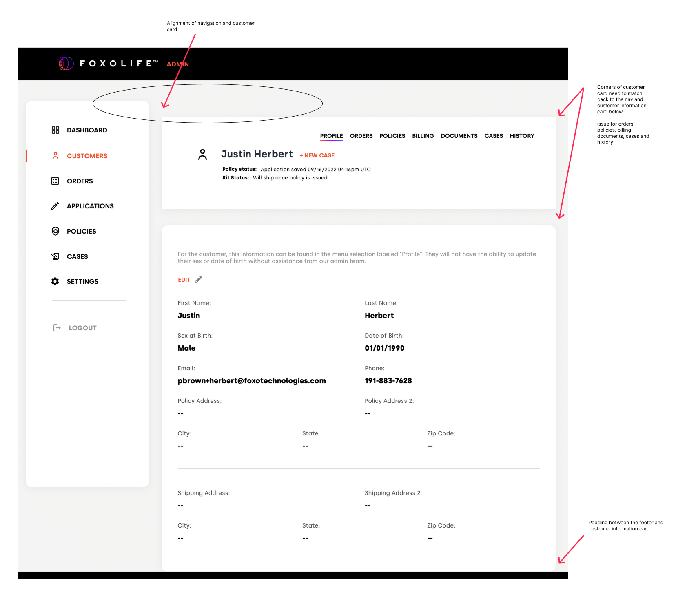Click the Sex at Birth value Male
Screen dimensions: 687x616
point(186,348)
